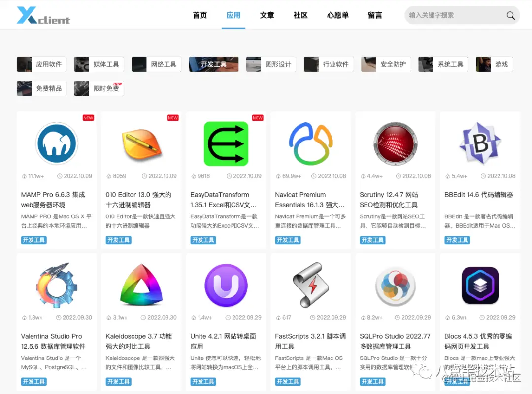Click the Kaleidoscope description text
532x394 pixels.
click(x=140, y=362)
